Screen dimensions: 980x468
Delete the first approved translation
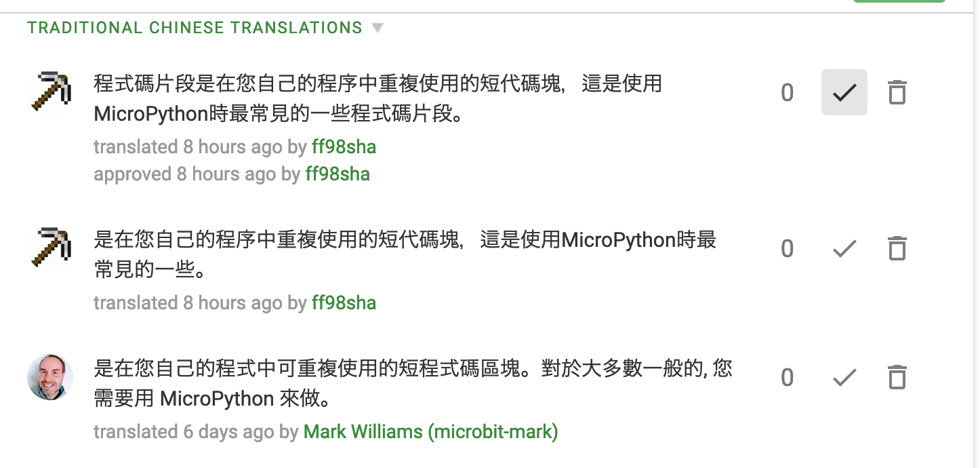[896, 92]
